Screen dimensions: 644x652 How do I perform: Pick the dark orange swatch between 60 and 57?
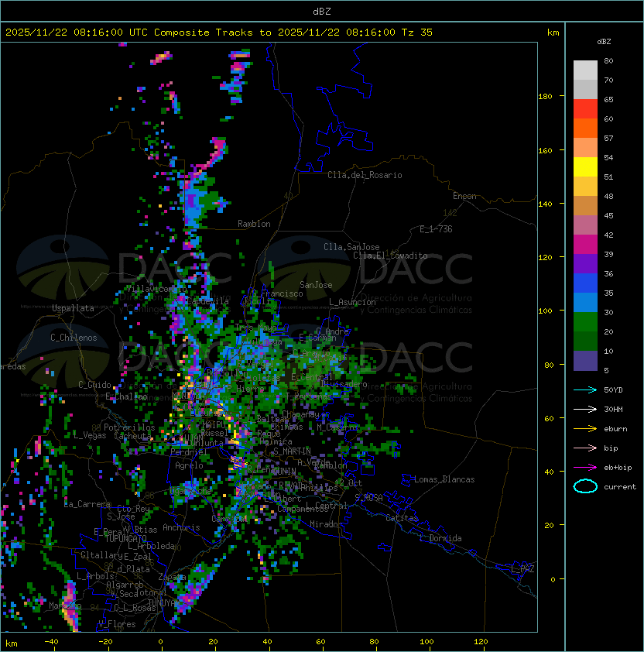point(585,128)
